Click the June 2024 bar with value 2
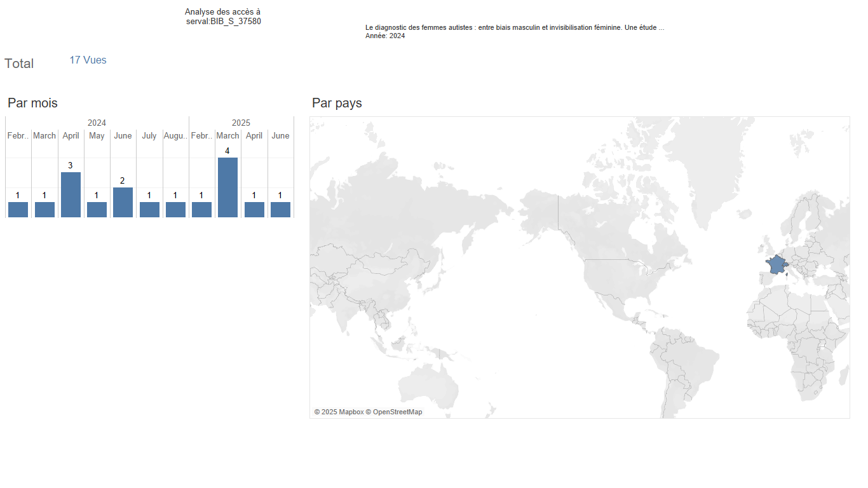868x488 pixels. point(123,202)
